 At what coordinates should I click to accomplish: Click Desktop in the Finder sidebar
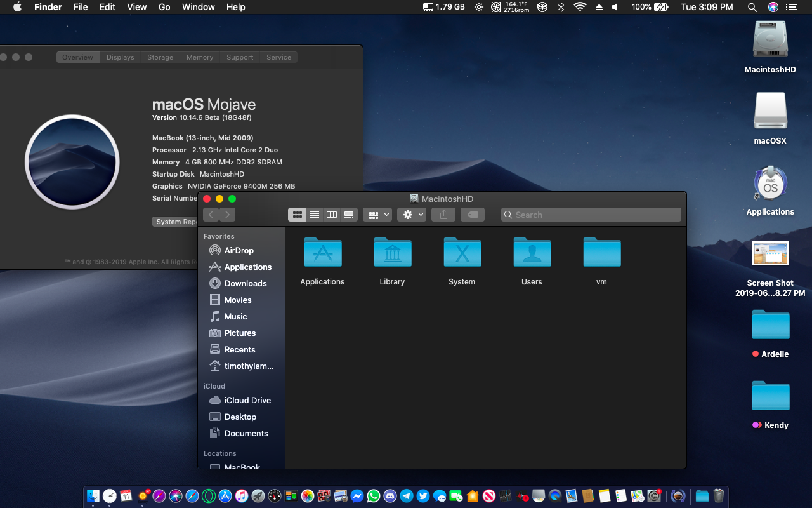point(232,417)
